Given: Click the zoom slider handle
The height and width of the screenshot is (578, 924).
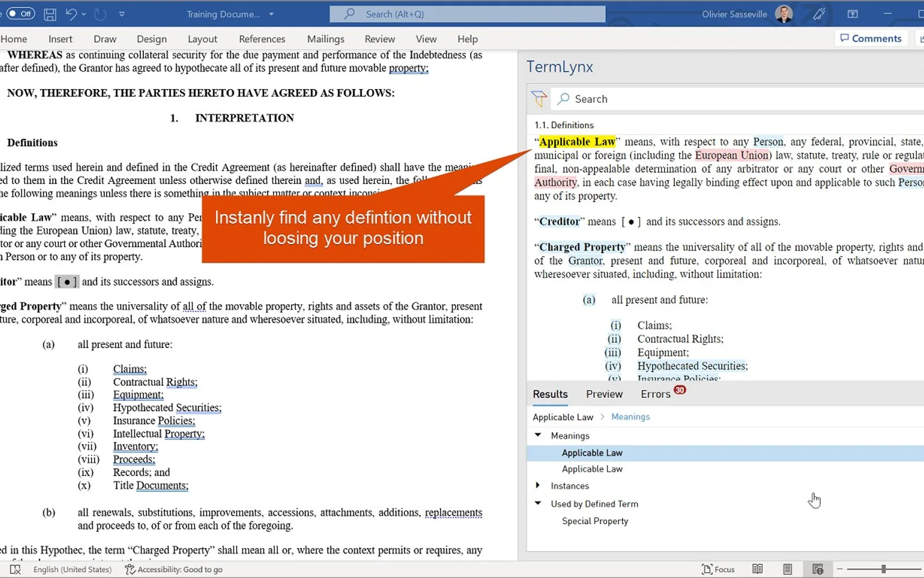Looking at the screenshot, I should (884, 569).
